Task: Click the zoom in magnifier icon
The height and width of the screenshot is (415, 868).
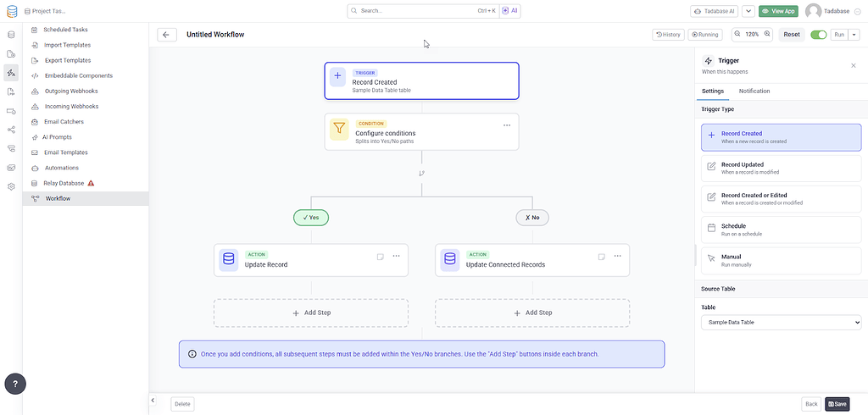Action: [x=767, y=34]
